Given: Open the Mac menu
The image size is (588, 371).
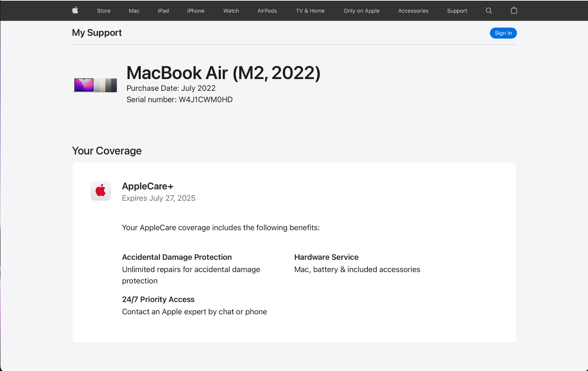Looking at the screenshot, I should (134, 11).
